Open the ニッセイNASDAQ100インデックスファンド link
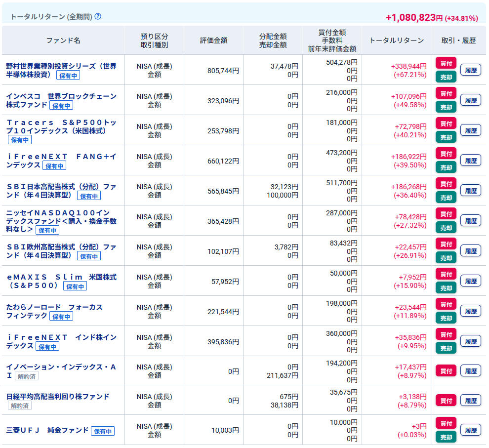489x448 pixels. pyautogui.click(x=61, y=221)
